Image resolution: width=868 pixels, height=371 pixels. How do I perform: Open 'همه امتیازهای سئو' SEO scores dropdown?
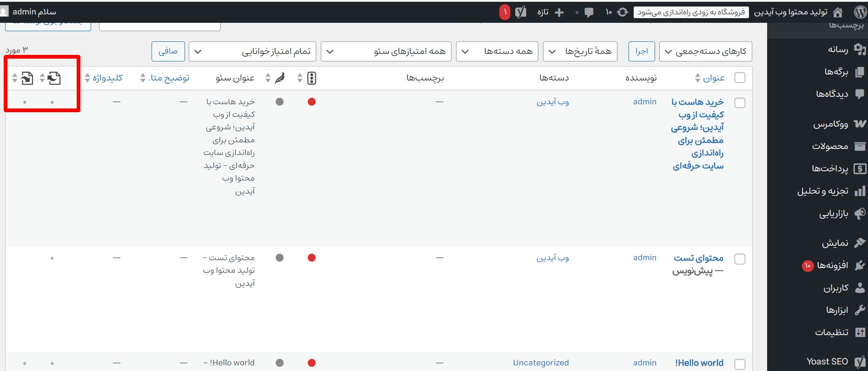388,51
